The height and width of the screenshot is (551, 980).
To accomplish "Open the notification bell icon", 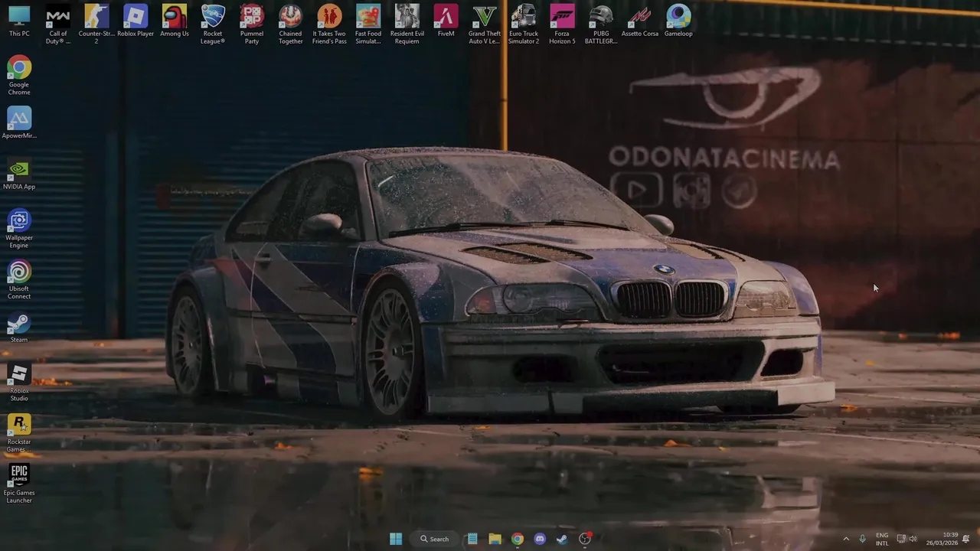I will point(966,539).
